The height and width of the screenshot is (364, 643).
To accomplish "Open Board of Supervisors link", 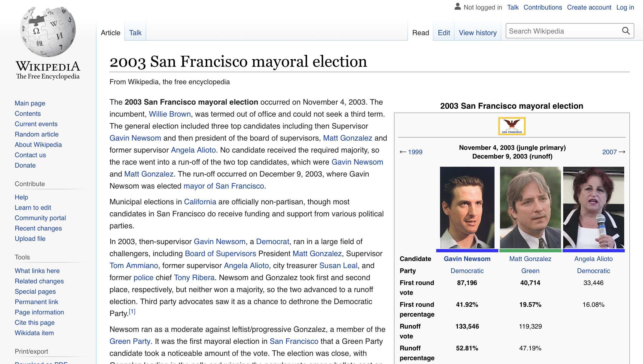I will pyautogui.click(x=220, y=253).
